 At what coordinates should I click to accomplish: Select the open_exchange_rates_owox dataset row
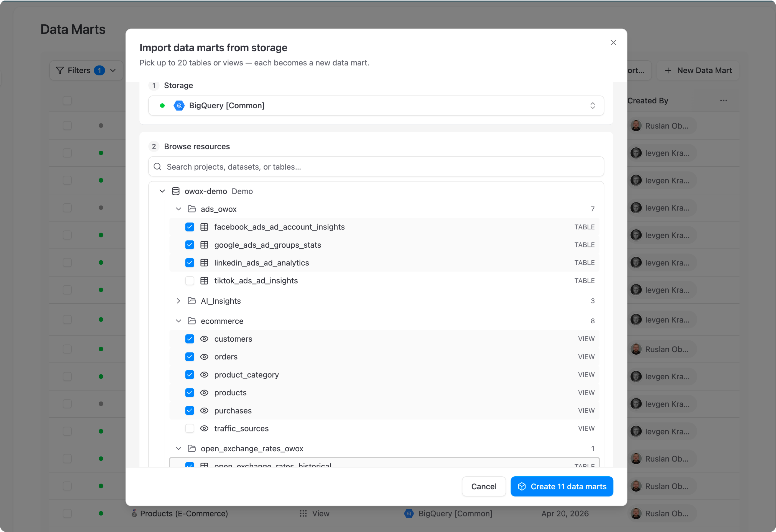coord(384,448)
